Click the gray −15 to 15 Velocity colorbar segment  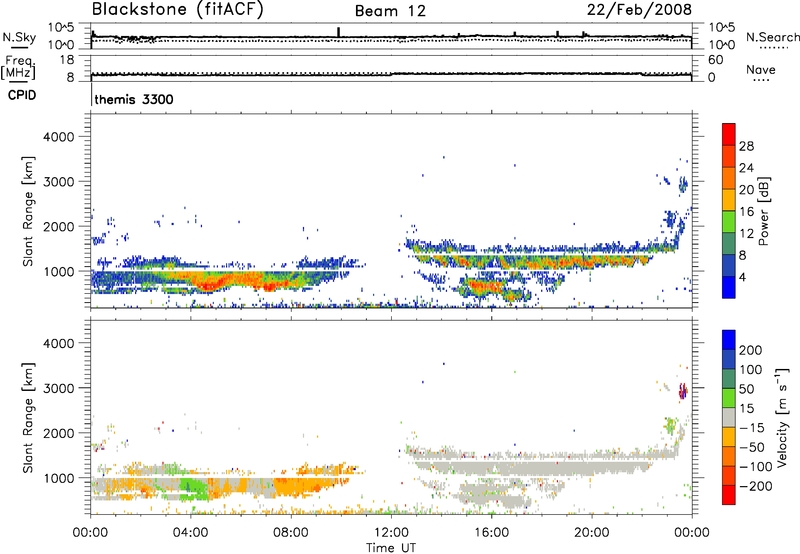[729, 417]
